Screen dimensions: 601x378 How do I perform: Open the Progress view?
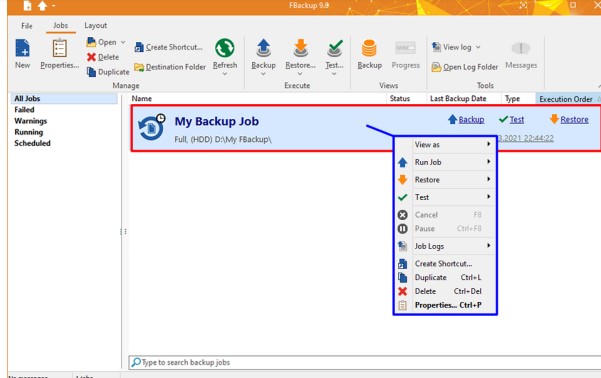[x=406, y=54]
